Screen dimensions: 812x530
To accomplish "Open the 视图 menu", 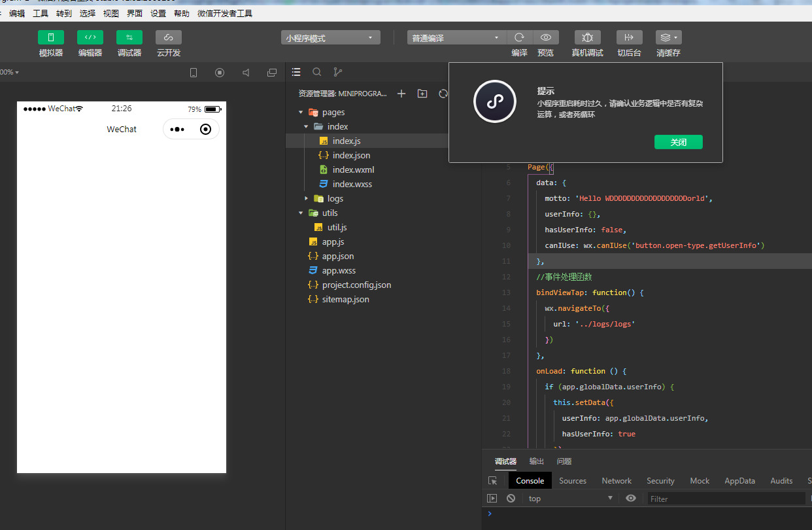I will (111, 13).
